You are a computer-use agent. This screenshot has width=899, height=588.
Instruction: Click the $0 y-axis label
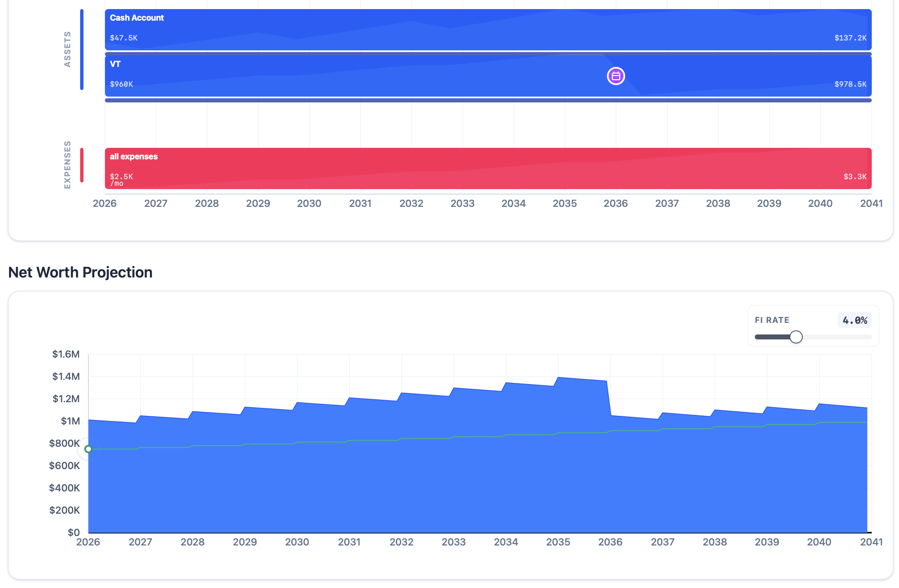coord(74,533)
